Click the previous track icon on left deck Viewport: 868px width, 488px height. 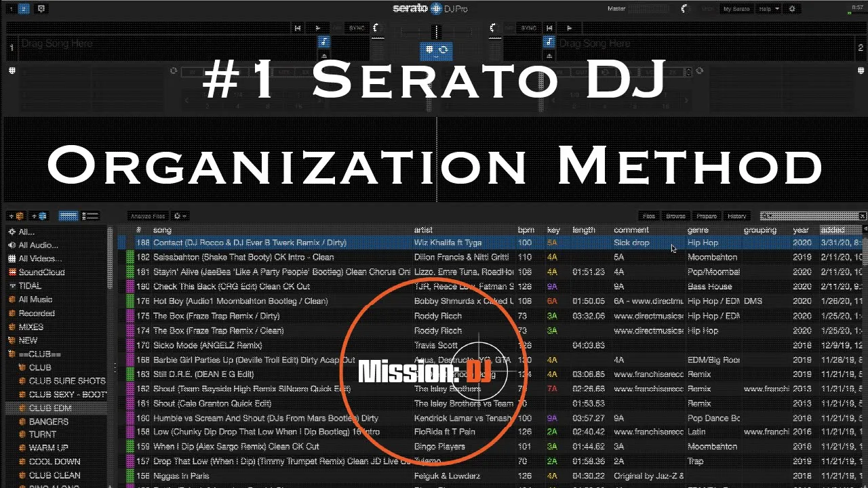click(x=298, y=28)
